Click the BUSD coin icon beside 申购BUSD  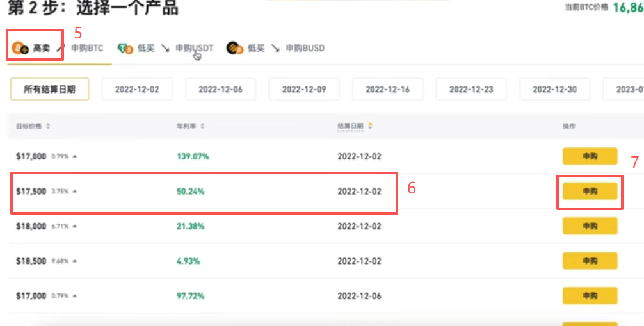coord(234,48)
